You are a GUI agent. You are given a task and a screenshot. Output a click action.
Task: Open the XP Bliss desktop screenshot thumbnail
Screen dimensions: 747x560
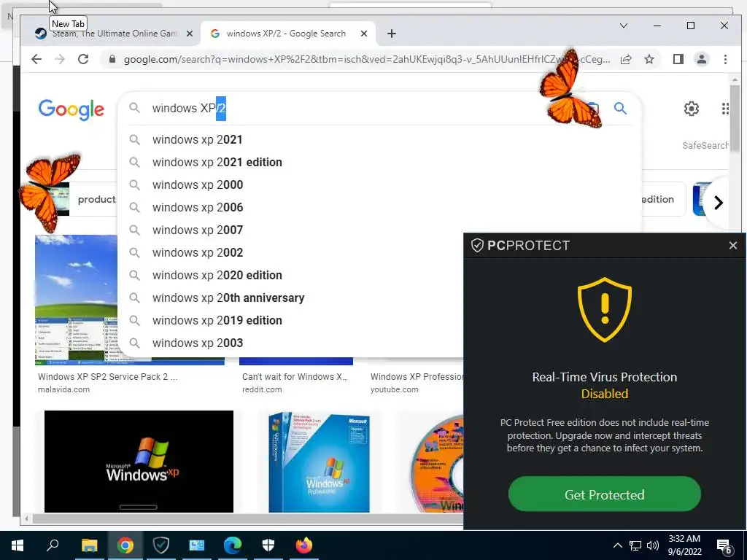76,300
